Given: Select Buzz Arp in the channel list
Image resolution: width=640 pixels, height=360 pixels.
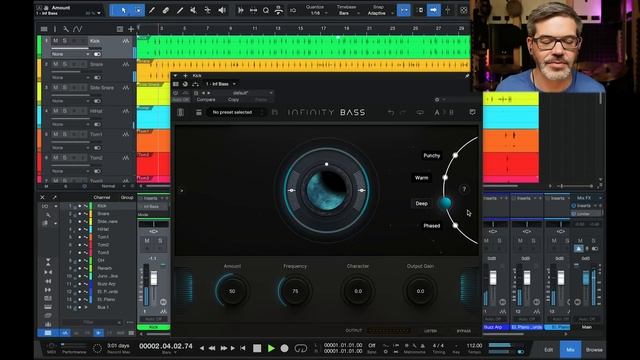Looking at the screenshot, I should click(107, 284).
